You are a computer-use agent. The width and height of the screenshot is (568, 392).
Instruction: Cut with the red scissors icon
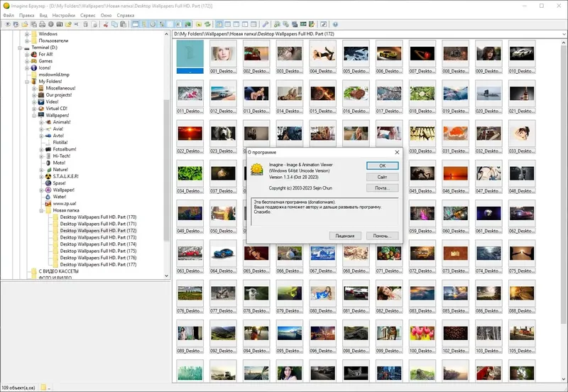[x=106, y=24]
